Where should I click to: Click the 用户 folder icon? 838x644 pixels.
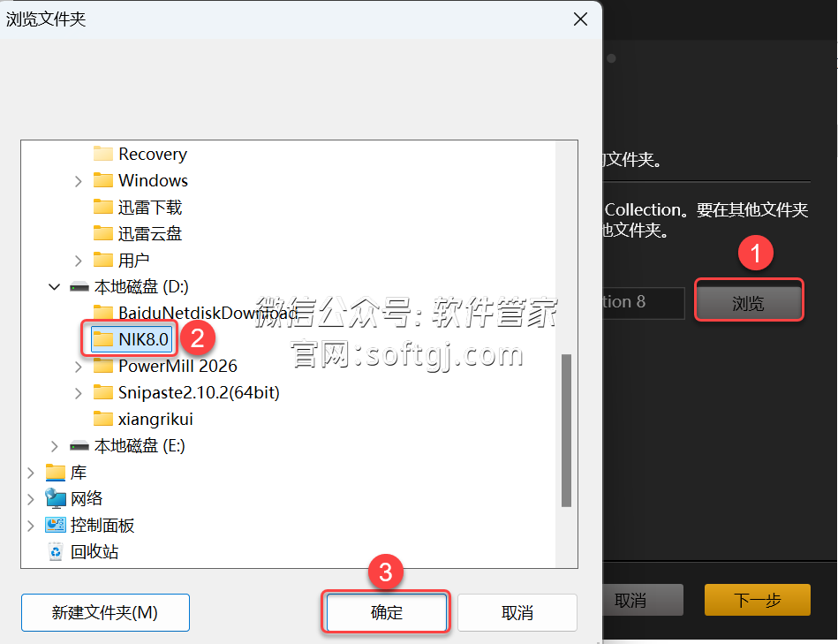click(x=102, y=261)
